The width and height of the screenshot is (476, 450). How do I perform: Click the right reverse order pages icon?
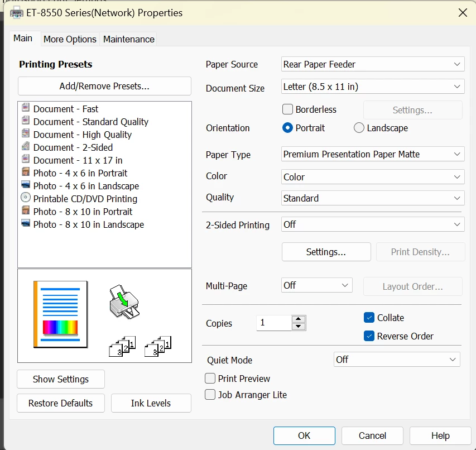[x=158, y=346]
